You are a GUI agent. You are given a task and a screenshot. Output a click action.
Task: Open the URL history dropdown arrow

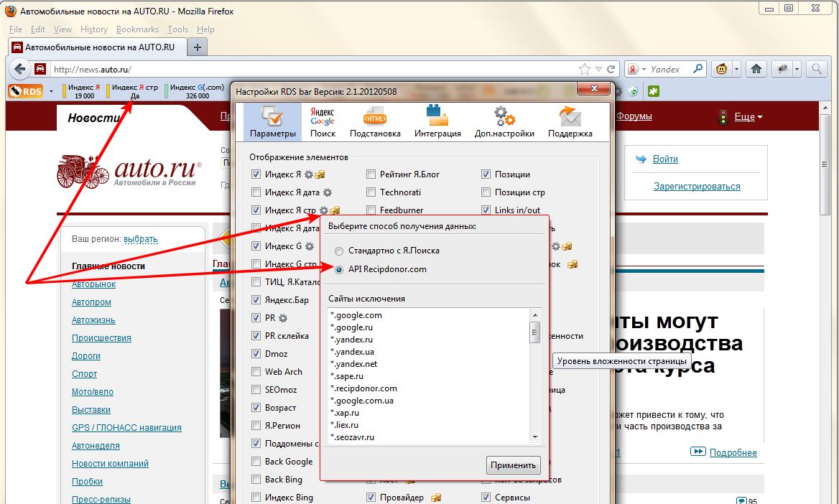pos(598,69)
